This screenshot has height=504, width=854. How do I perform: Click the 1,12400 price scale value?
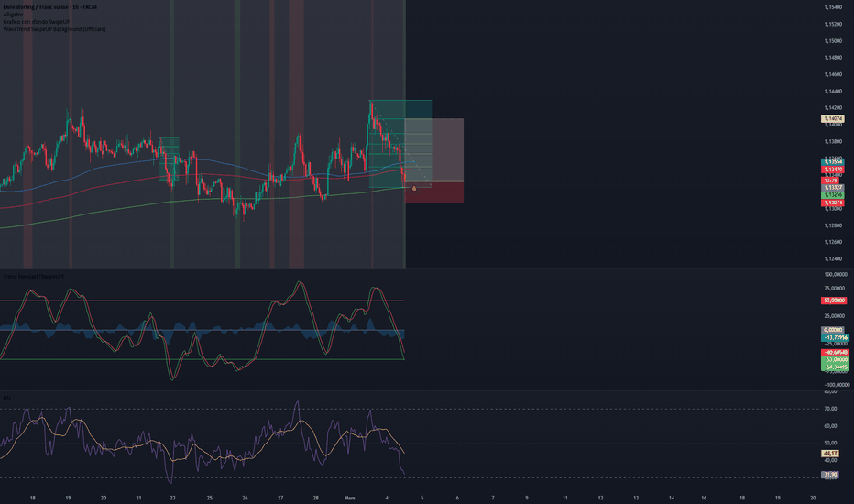tap(833, 258)
